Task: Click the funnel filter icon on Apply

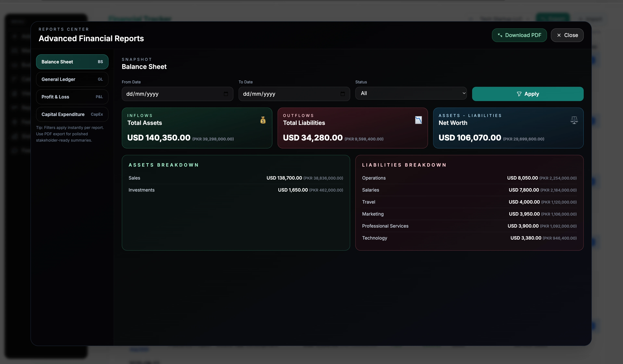Action: pos(519,94)
